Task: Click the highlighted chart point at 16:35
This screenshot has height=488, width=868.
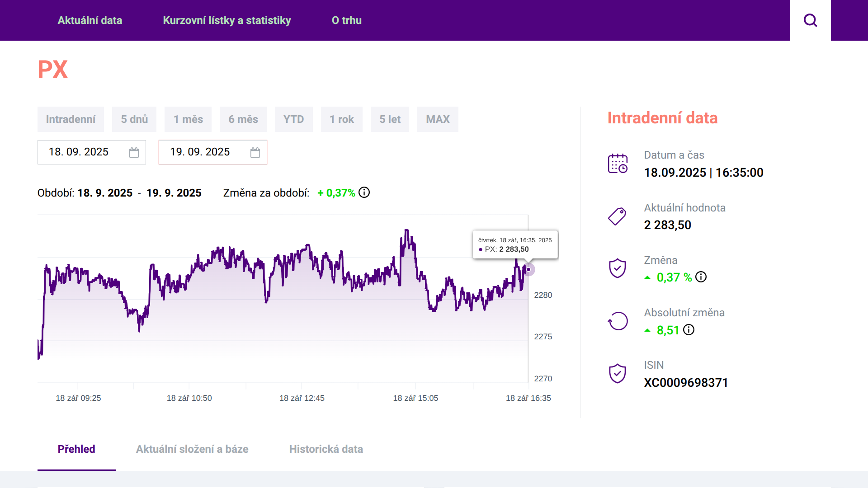Action: click(x=528, y=269)
